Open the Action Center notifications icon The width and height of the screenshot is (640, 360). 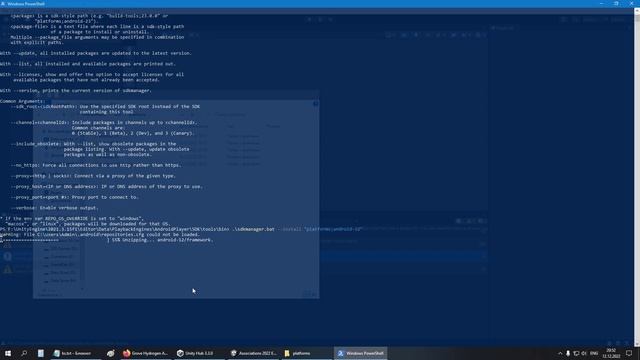coord(629,353)
